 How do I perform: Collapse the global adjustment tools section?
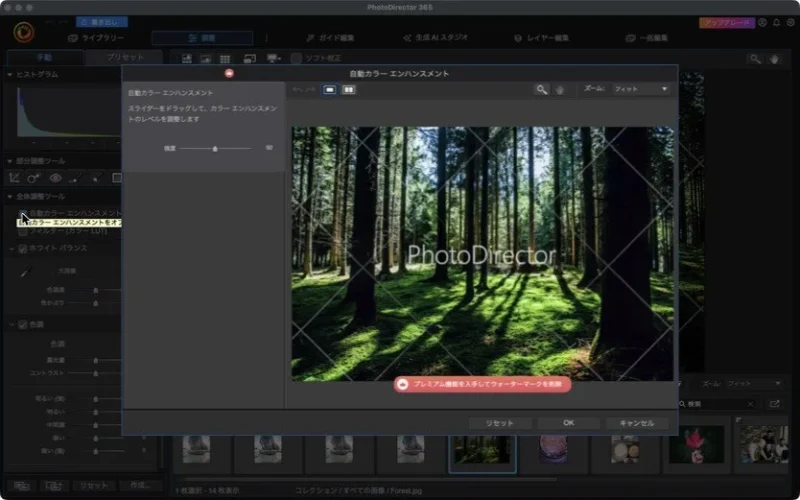click(x=10, y=196)
